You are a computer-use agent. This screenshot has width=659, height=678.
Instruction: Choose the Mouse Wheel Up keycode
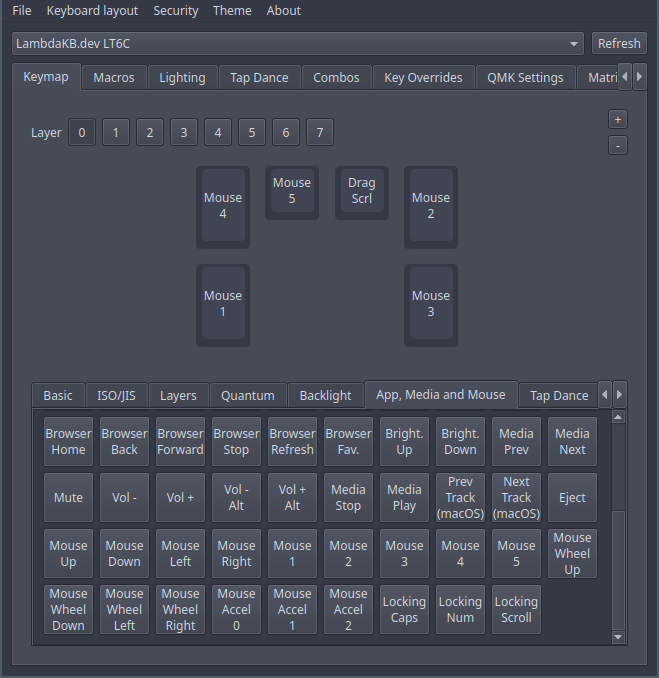(x=572, y=553)
